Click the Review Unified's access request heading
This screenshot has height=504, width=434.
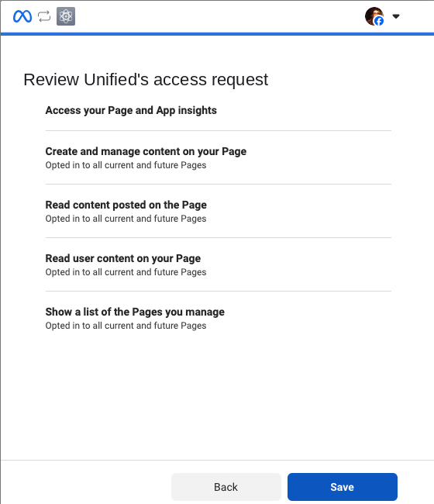pyautogui.click(x=146, y=80)
